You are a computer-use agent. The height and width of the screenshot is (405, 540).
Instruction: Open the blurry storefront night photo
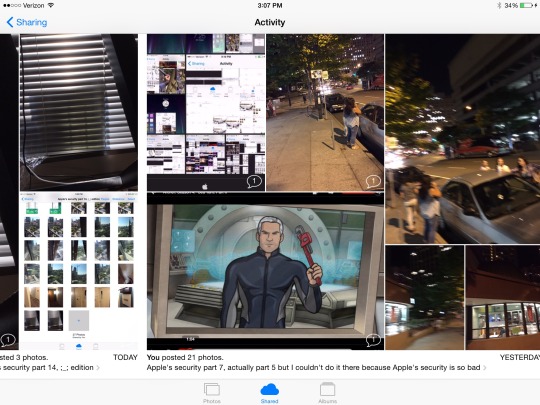coord(424,298)
